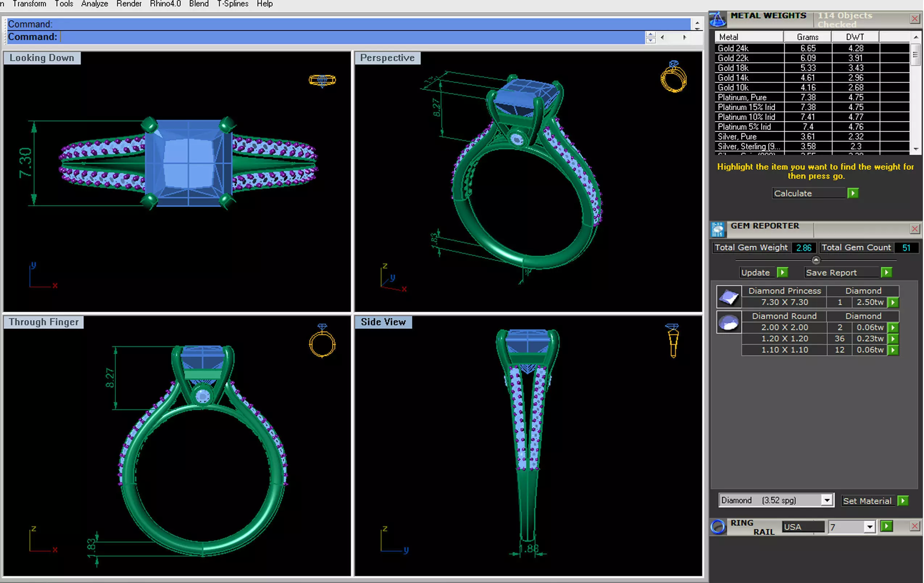This screenshot has width=924, height=583.
Task: Click the ring view icon in Through Finger viewport
Action: tap(322, 341)
